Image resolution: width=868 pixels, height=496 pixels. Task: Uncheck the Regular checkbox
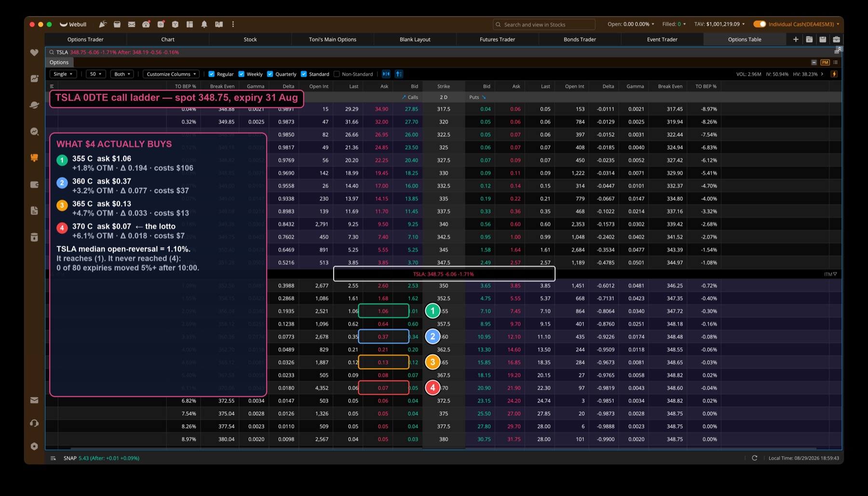tap(211, 74)
